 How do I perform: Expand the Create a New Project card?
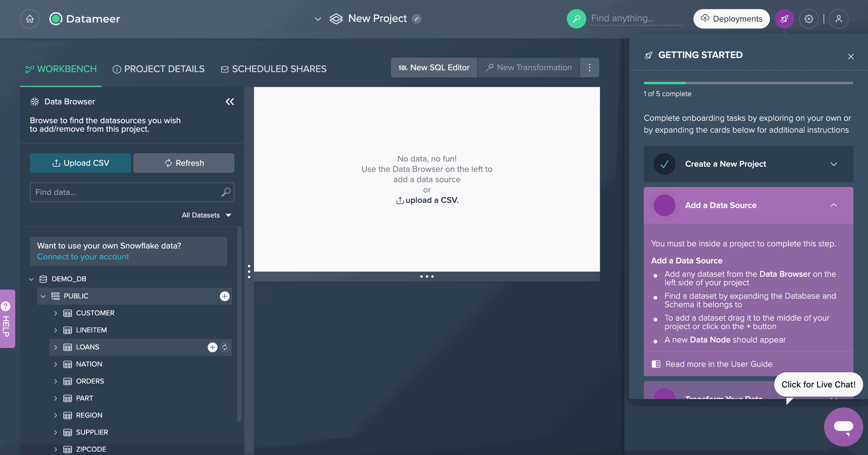point(834,164)
